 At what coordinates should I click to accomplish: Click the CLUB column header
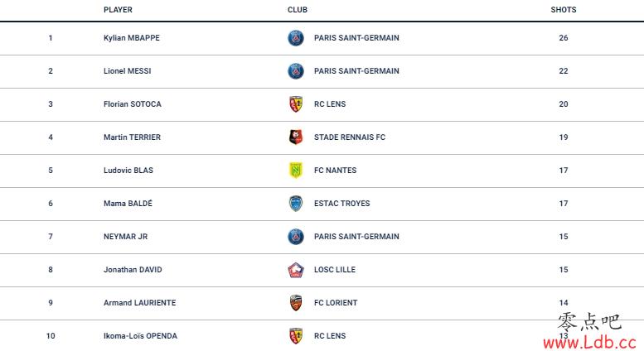pos(298,10)
